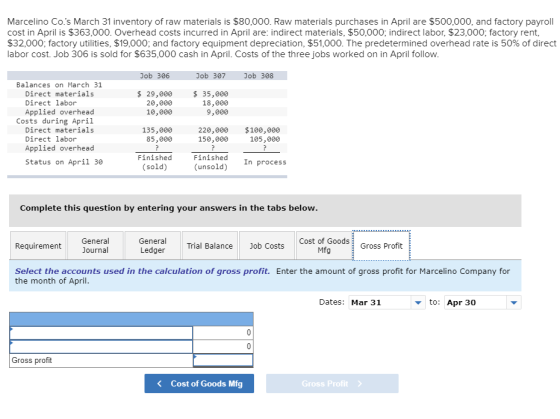Click the blue table header bar
This screenshot has width=560, height=419.
click(131, 319)
